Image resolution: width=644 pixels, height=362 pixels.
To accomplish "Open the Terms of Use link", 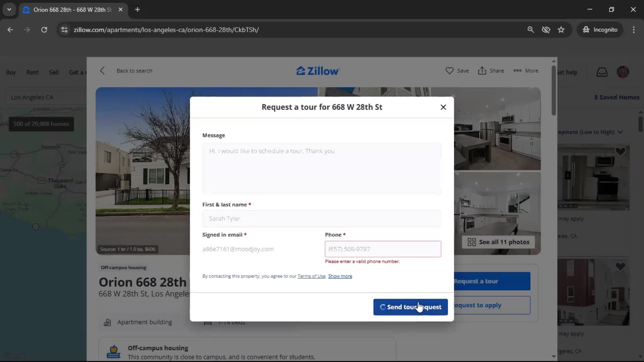I will 311,276.
